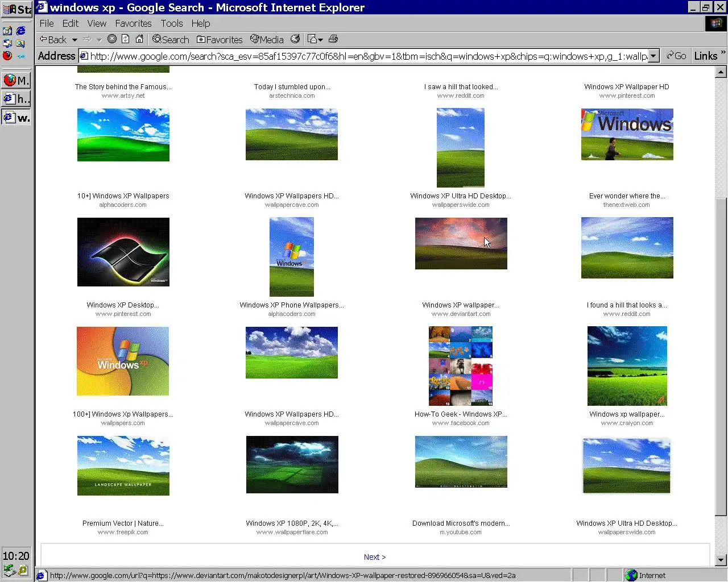Click 'I saw a hill that looked...' link
The height and width of the screenshot is (582, 728).
pyautogui.click(x=461, y=87)
